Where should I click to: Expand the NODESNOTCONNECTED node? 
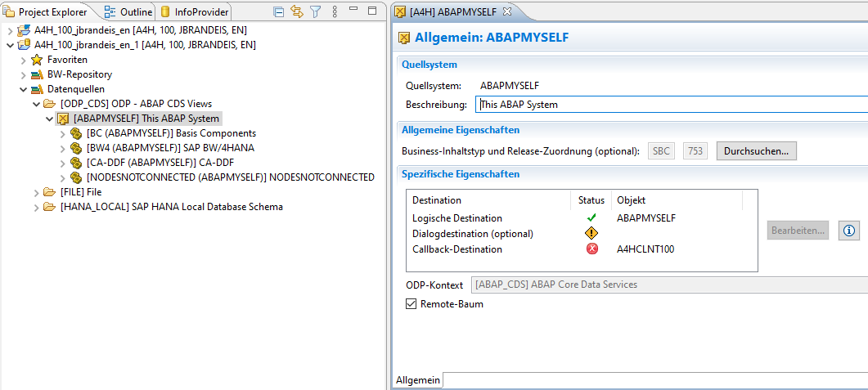[x=63, y=177]
